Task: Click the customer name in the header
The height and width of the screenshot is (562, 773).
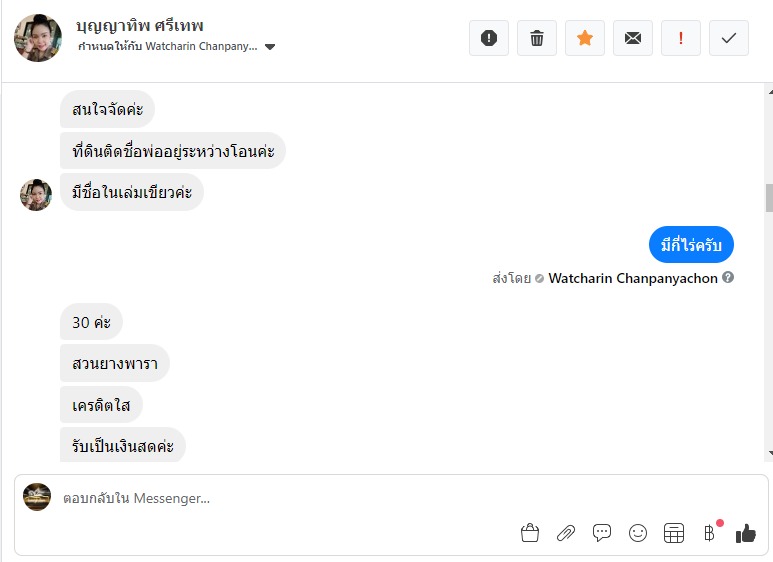Action: 140,25
